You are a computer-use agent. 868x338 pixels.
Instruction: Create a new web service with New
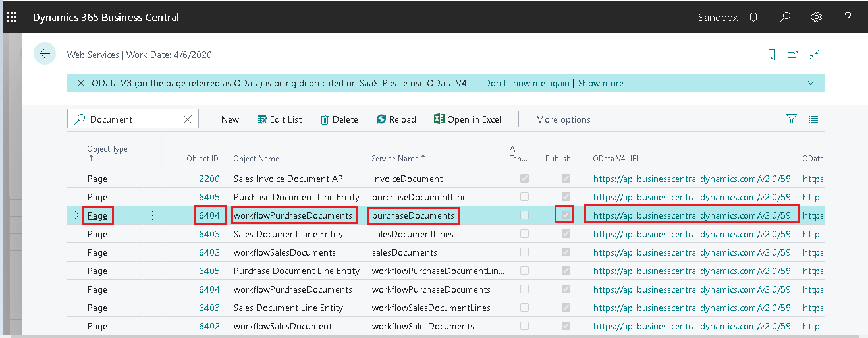point(224,119)
